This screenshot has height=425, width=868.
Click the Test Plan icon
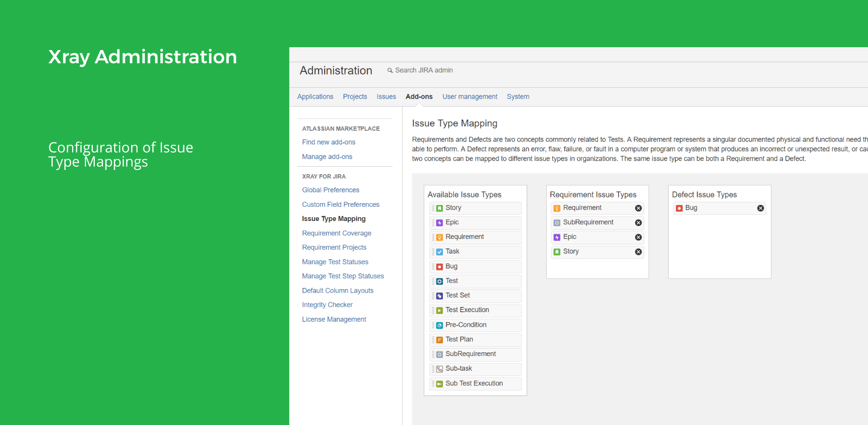[x=439, y=340]
